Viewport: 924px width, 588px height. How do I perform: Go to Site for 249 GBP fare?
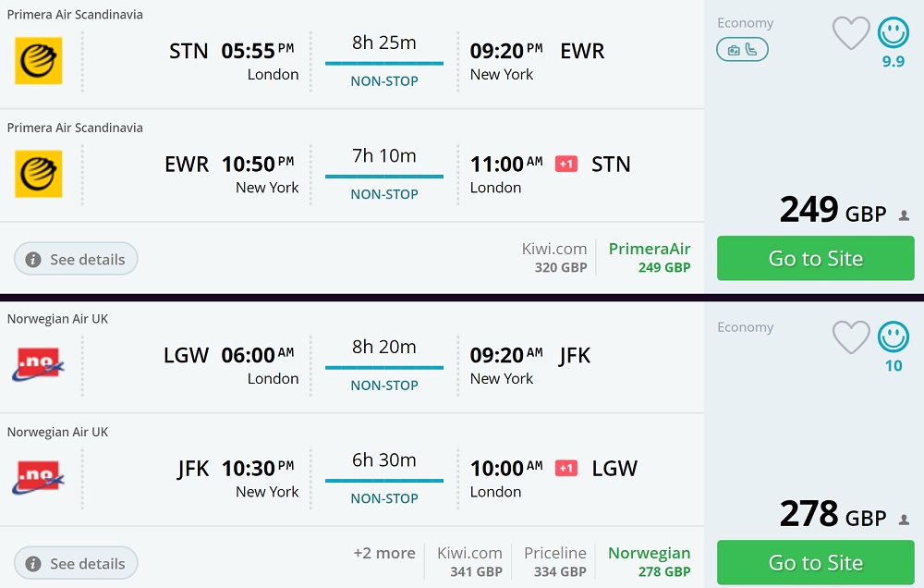click(x=815, y=259)
